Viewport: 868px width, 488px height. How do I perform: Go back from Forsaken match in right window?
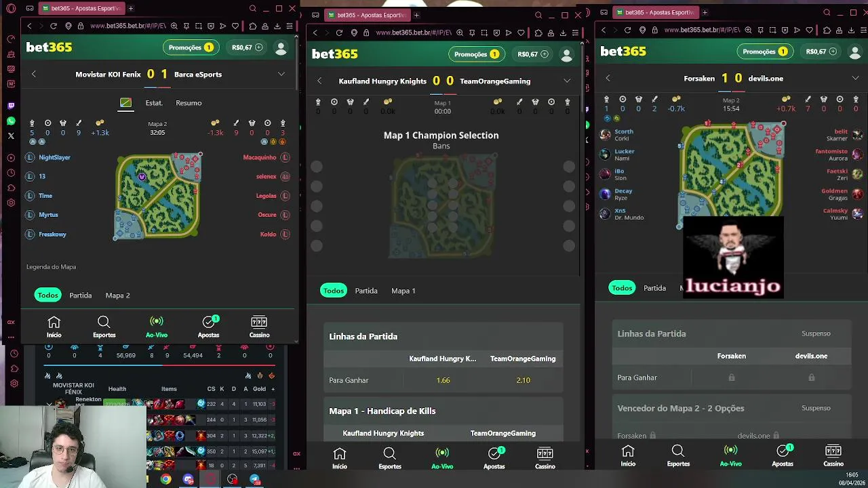(x=608, y=79)
